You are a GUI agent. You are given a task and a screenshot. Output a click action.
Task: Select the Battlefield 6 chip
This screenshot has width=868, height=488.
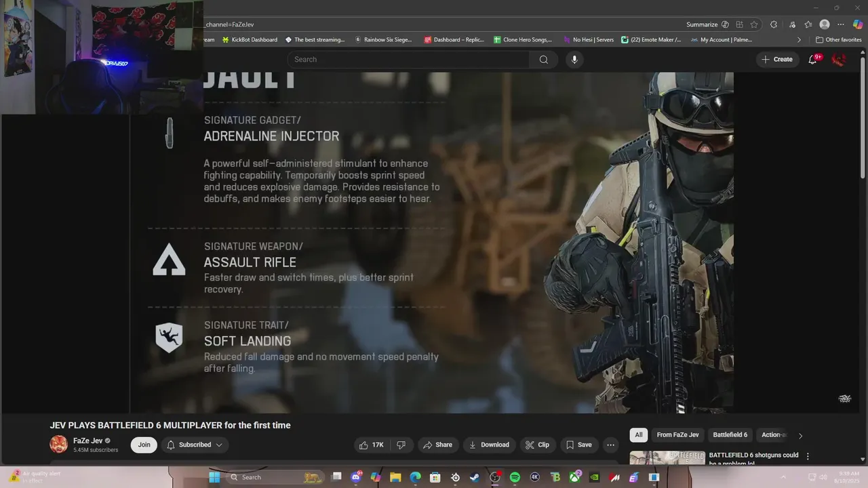coord(730,435)
